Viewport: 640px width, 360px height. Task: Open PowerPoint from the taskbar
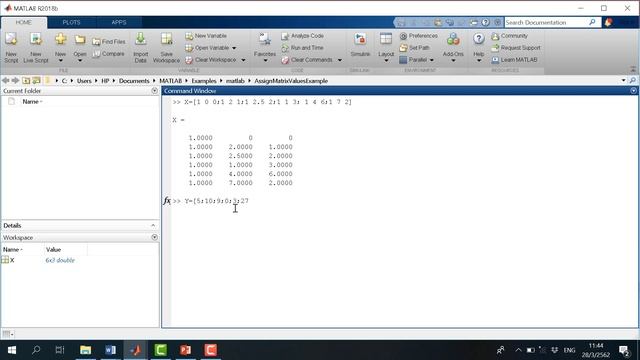(x=185, y=350)
